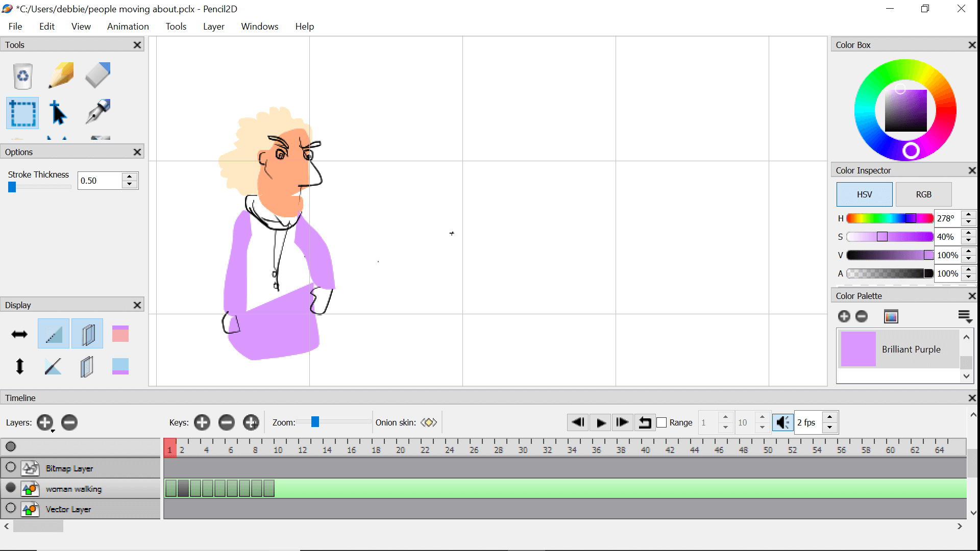This screenshot has height=551, width=980.
Task: Switch Color Inspector to RGB mode
Action: point(923,194)
